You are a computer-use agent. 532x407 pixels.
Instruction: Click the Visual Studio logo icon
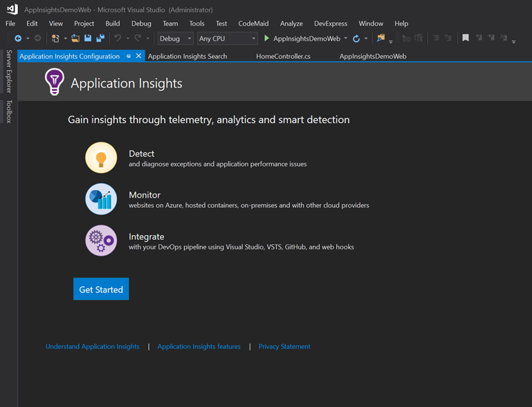[12, 9]
